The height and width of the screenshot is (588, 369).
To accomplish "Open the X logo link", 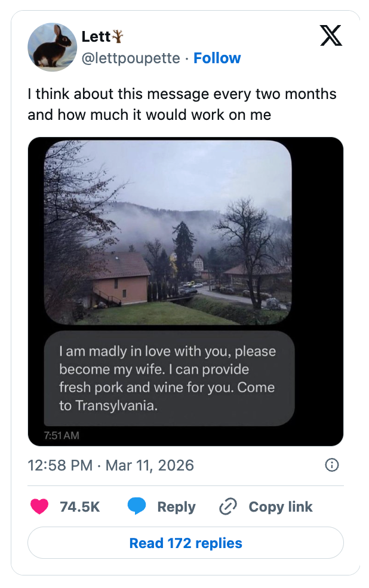I will [x=331, y=36].
